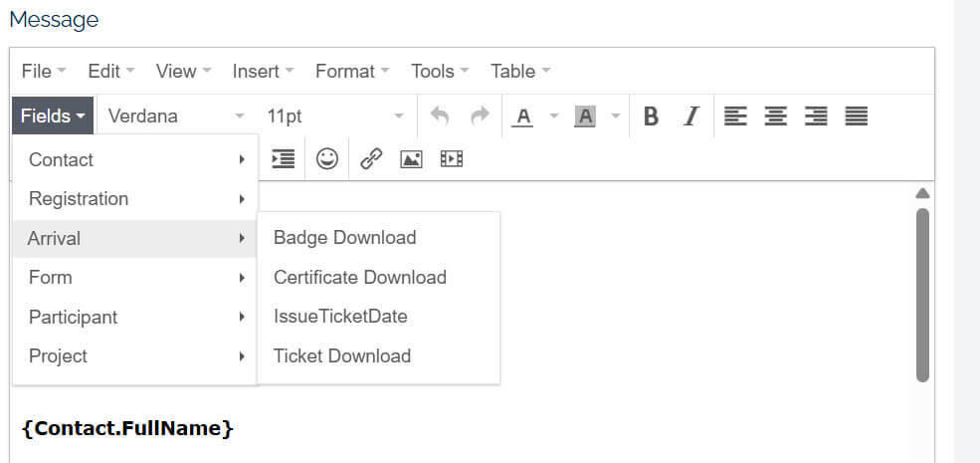Toggle Bold formatting

(x=651, y=116)
